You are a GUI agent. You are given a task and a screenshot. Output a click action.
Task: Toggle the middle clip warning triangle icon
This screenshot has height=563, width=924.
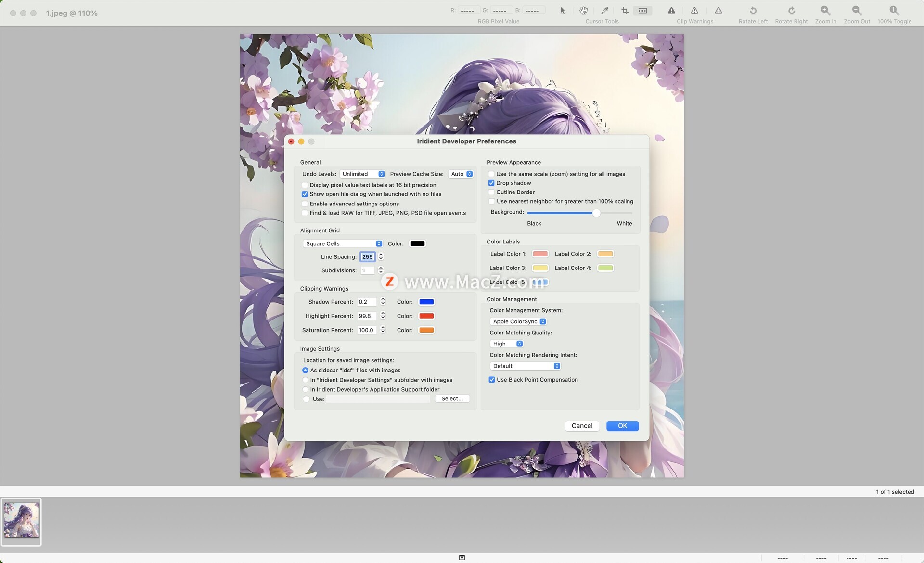[694, 11]
